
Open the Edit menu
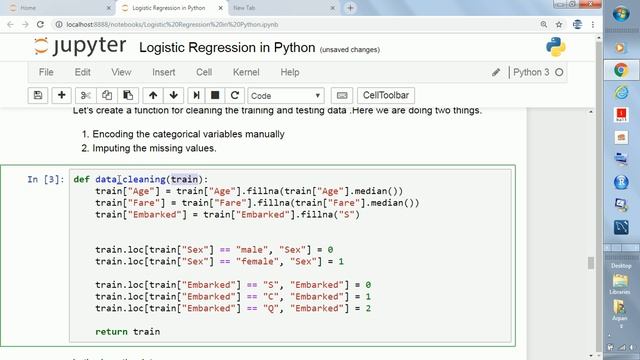pos(82,72)
